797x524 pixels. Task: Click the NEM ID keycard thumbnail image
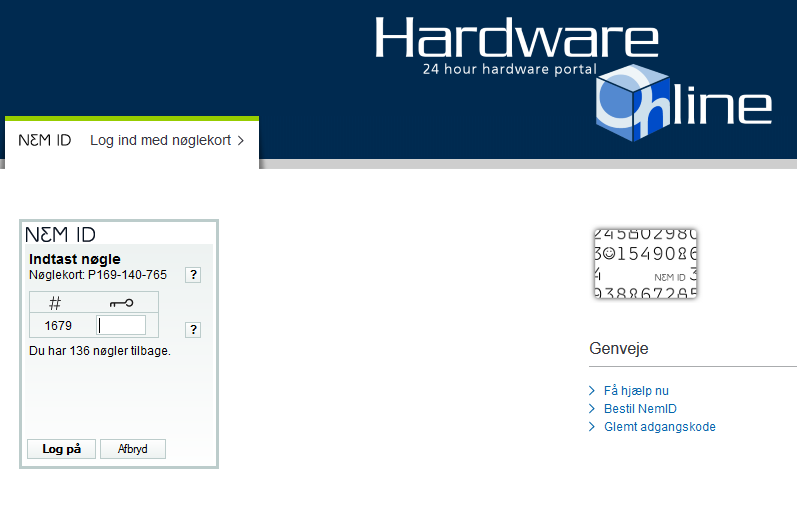coord(645,263)
